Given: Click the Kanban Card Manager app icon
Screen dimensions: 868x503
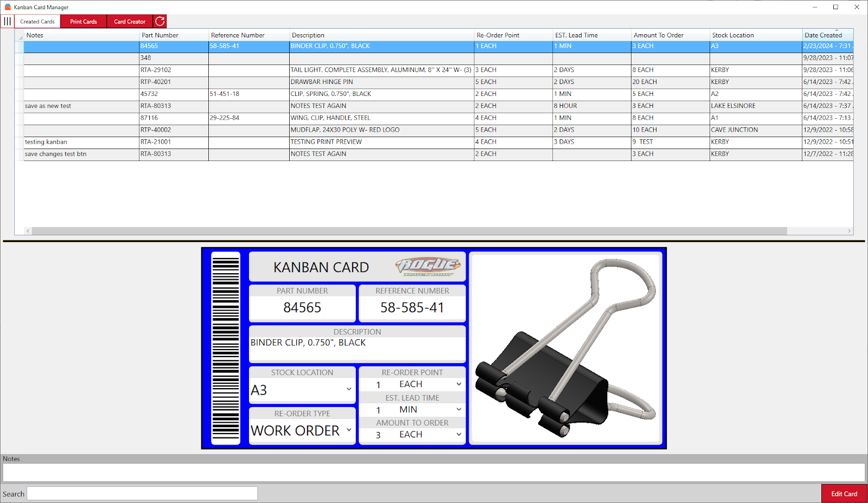Looking at the screenshot, I should click(8, 7).
